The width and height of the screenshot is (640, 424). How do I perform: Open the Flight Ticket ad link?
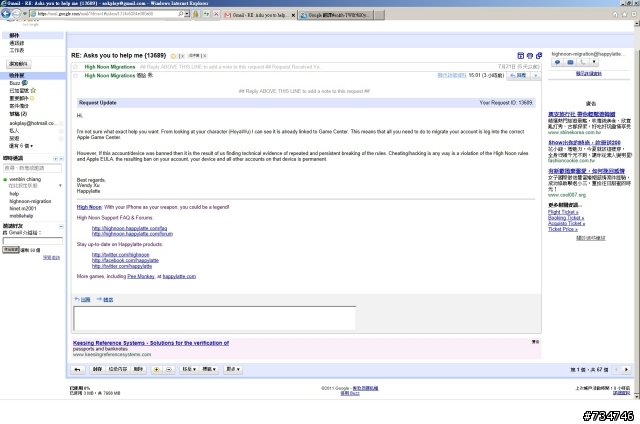(563, 212)
